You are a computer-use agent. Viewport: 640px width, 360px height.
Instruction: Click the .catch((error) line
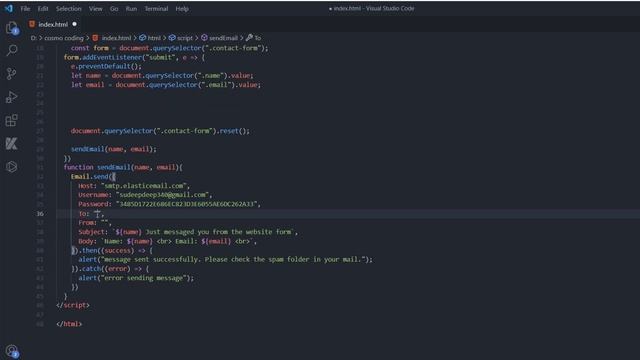(110, 269)
